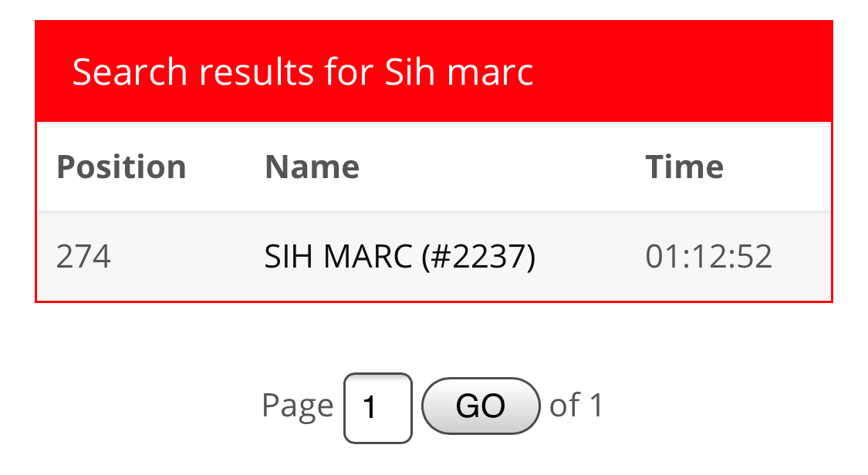Click the GO button

(481, 406)
